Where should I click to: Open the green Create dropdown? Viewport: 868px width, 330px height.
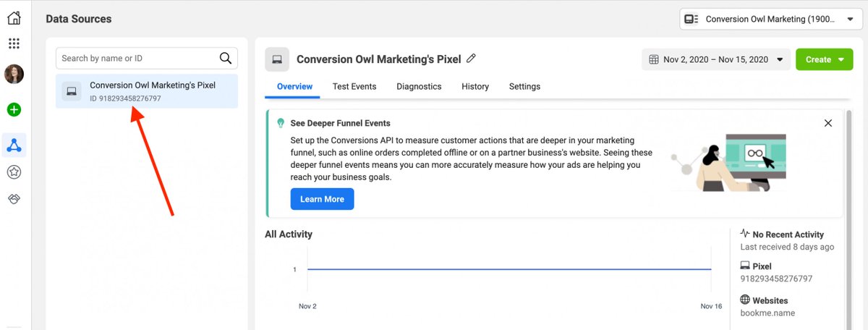pos(824,59)
